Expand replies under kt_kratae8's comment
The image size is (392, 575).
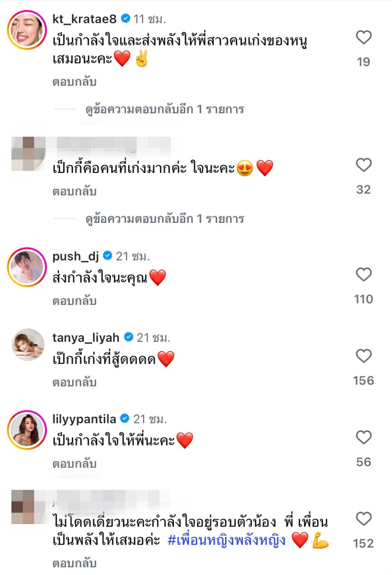[x=164, y=109]
